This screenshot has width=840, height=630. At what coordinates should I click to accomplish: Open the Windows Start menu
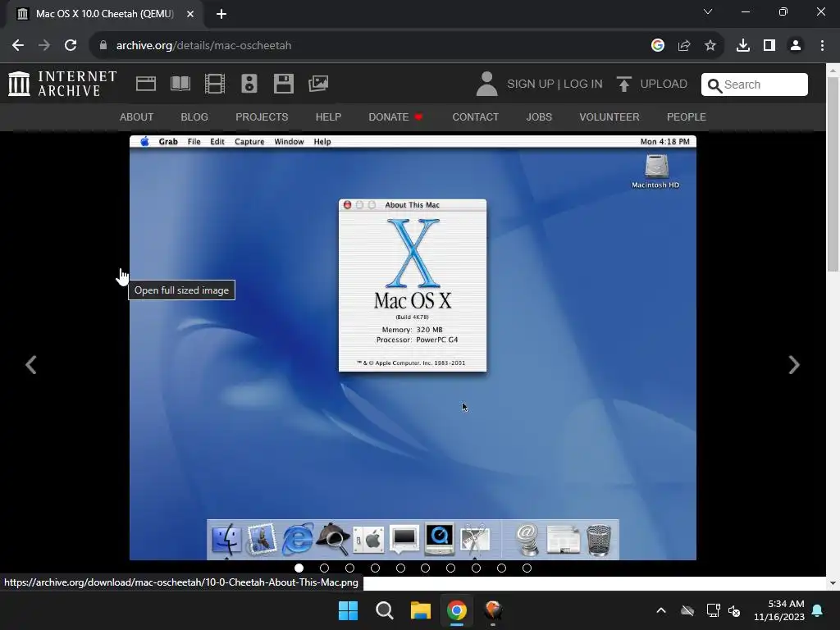pos(348,610)
